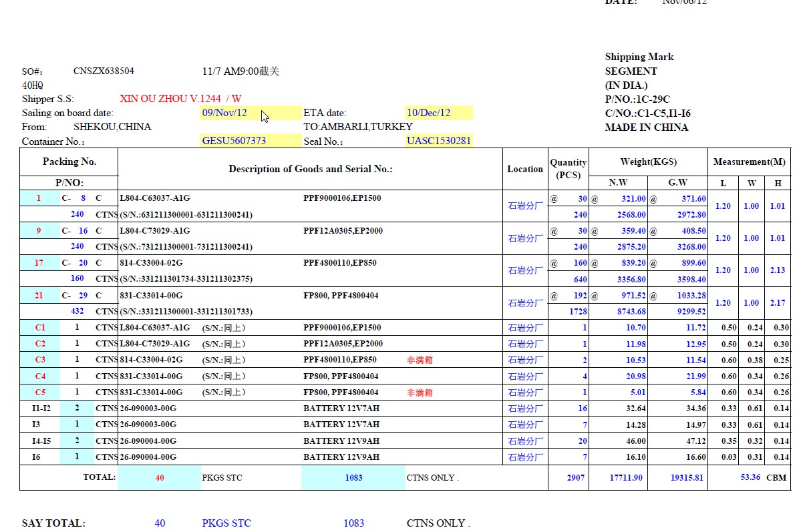Click 1083 in the SAY TOTAL line

click(x=354, y=523)
